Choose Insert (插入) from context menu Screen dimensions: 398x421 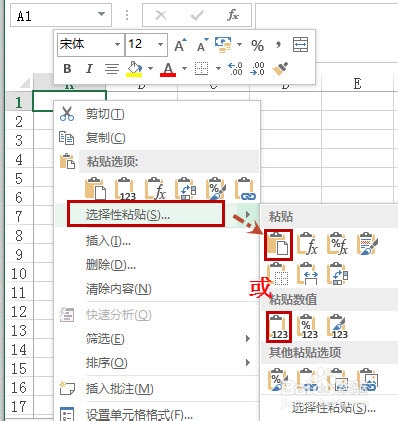click(157, 241)
